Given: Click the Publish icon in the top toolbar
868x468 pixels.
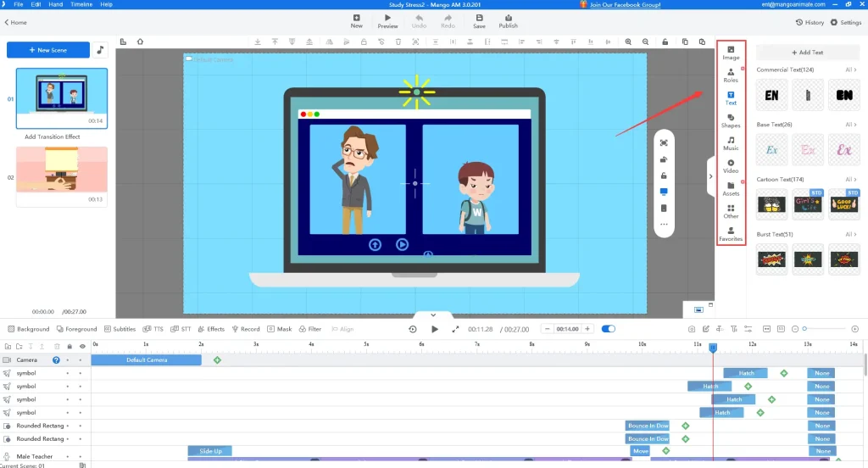Looking at the screenshot, I should coord(508,21).
